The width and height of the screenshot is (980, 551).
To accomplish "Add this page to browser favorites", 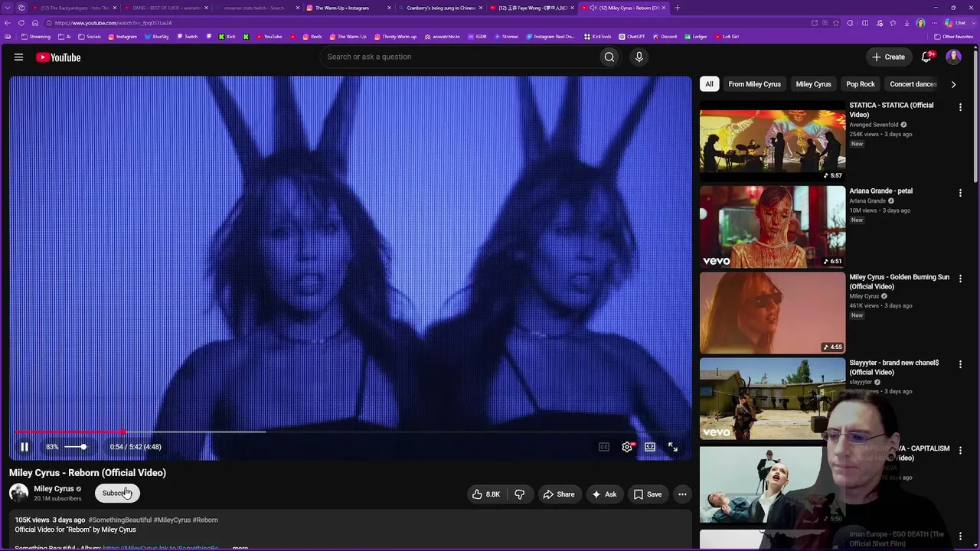I will tap(836, 23).
